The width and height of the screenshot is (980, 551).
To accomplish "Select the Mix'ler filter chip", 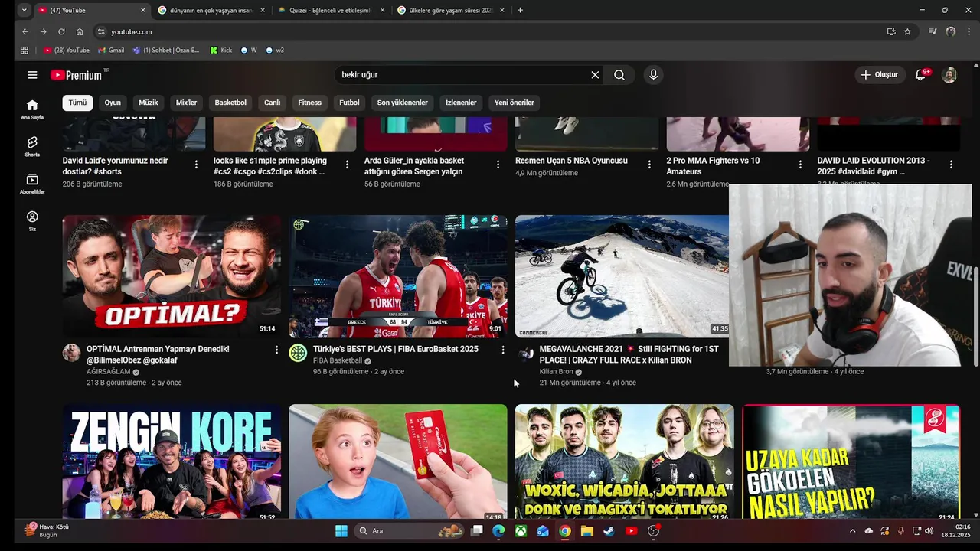I will click(187, 103).
